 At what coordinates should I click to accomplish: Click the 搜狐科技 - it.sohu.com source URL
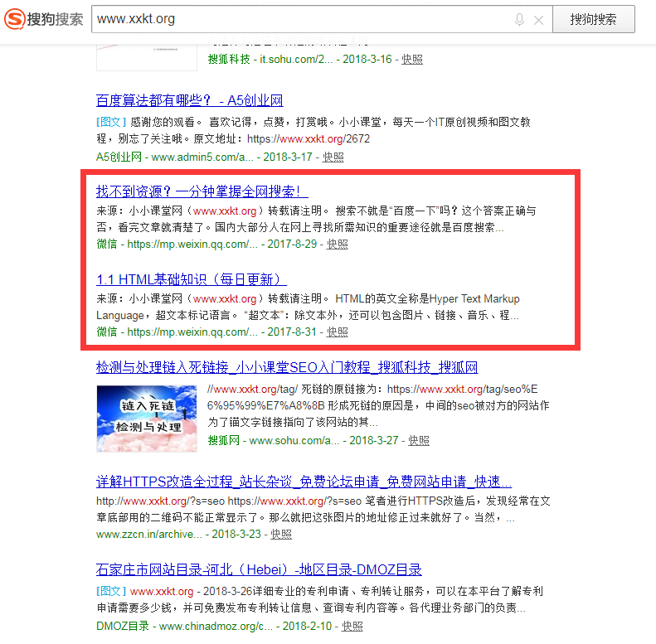270,60
